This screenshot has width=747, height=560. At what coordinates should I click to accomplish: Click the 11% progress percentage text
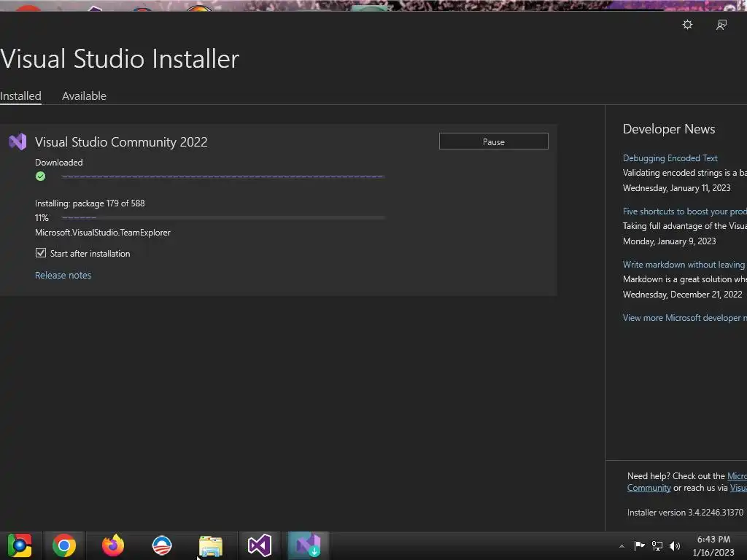(x=42, y=217)
